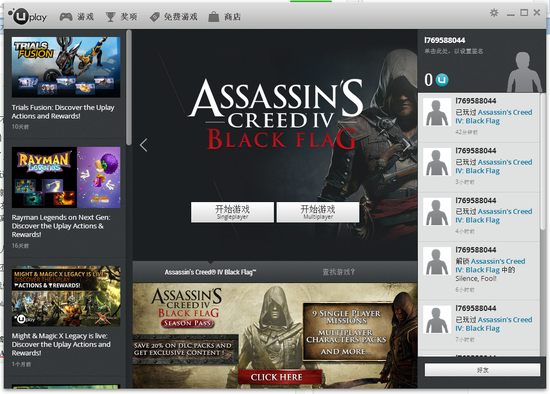This screenshot has height=394, width=550.
Task: Close the Uplay window
Action: (537, 13)
